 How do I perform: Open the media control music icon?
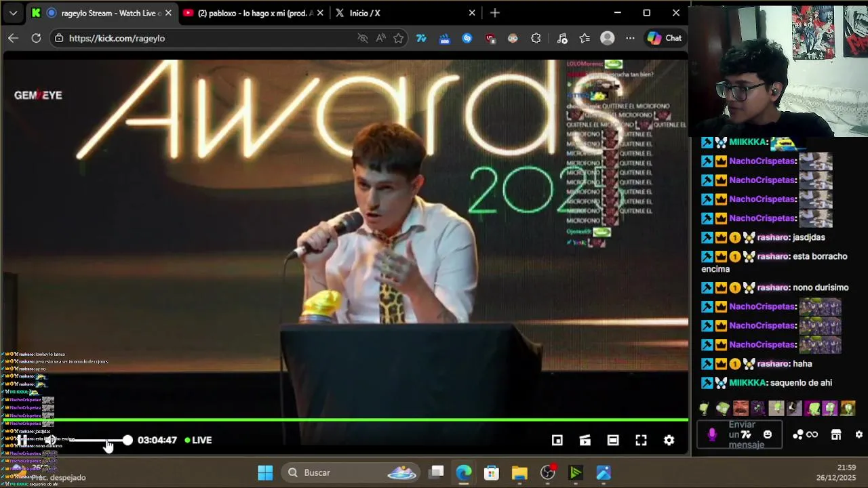click(x=561, y=38)
